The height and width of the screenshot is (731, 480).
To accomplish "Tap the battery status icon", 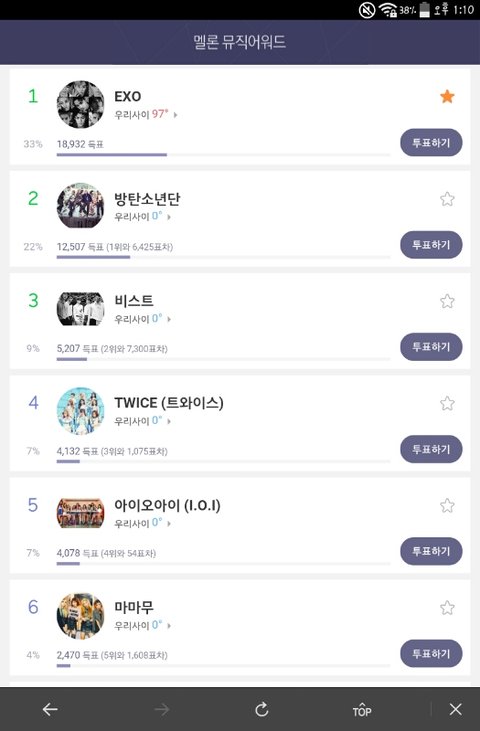I will [424, 10].
